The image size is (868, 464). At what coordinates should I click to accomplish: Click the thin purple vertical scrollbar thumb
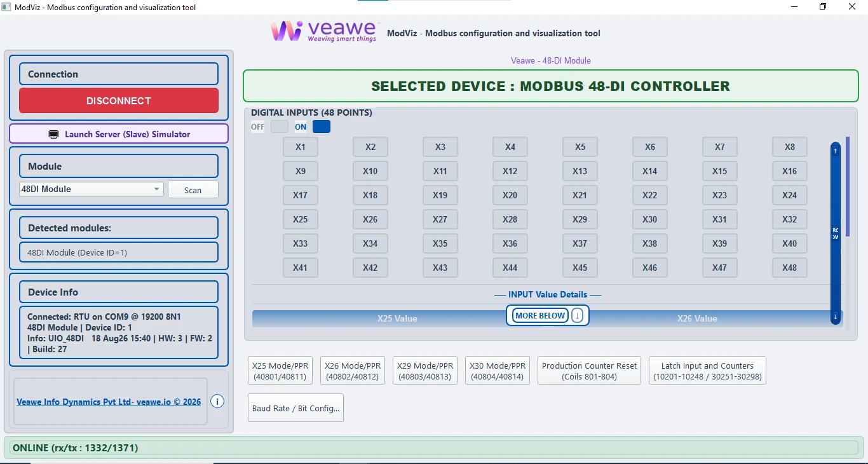[848, 186]
